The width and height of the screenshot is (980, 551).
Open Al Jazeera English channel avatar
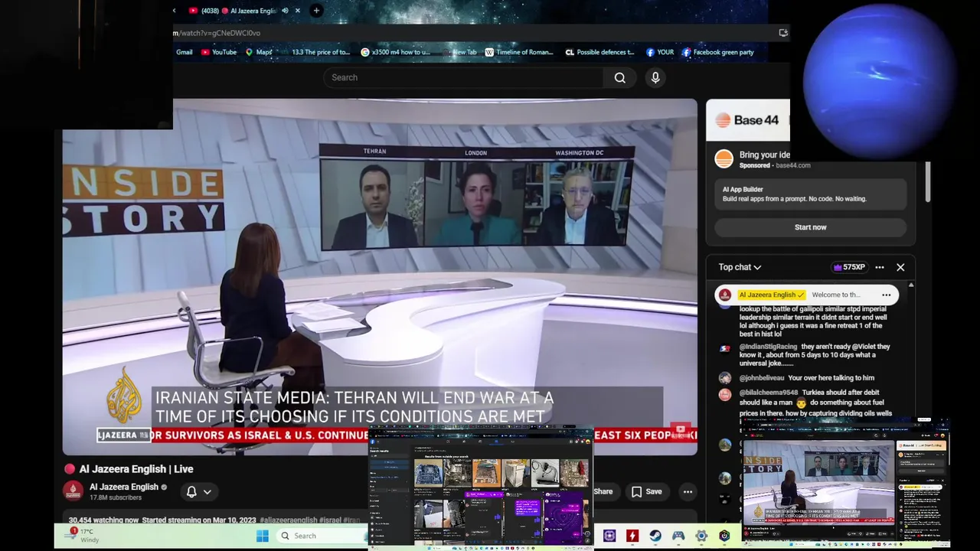pyautogui.click(x=73, y=491)
